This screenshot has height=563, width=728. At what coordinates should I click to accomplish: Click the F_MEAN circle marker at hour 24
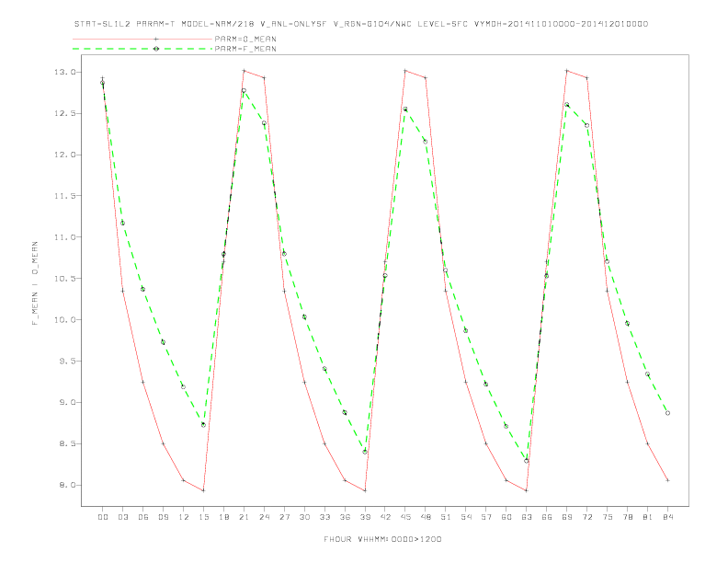pyautogui.click(x=264, y=123)
